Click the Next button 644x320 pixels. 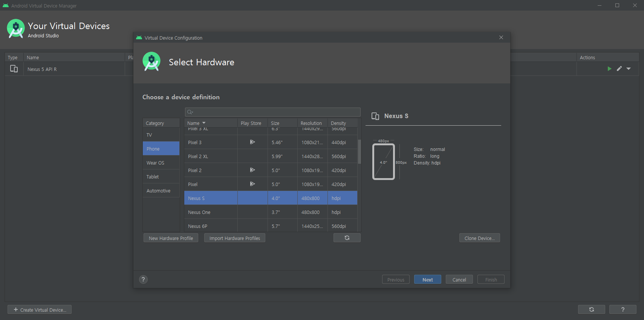click(428, 279)
